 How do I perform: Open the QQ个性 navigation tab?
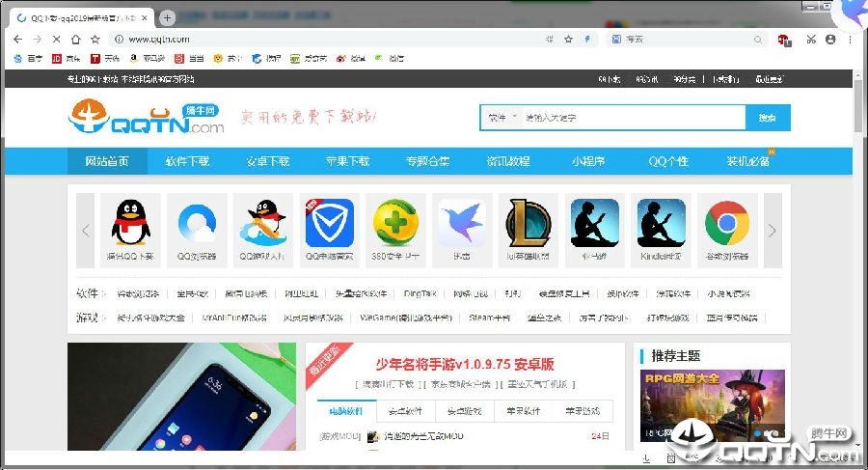point(668,161)
